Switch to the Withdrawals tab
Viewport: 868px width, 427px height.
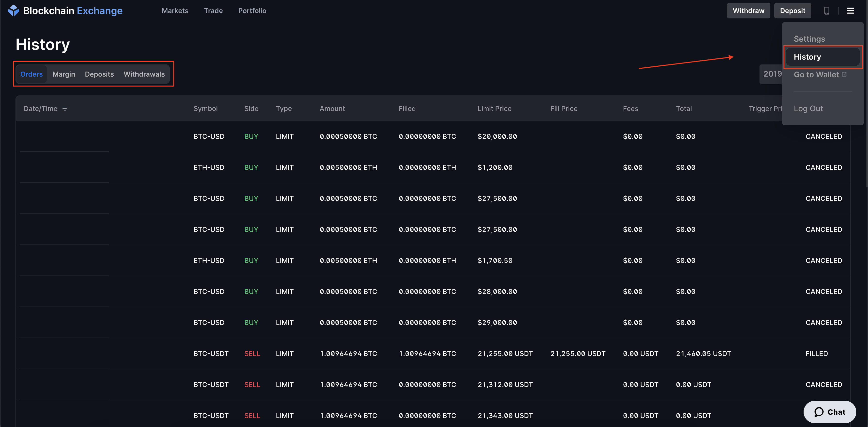[x=144, y=74]
